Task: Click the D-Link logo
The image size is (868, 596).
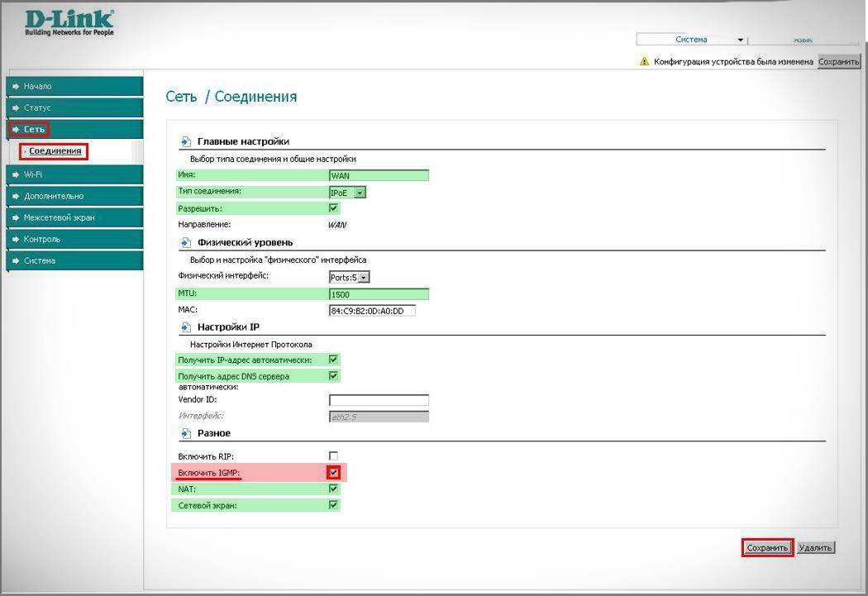Action: [x=69, y=23]
